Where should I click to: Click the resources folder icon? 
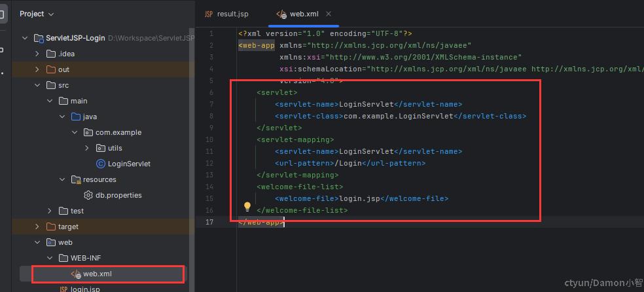[75, 179]
